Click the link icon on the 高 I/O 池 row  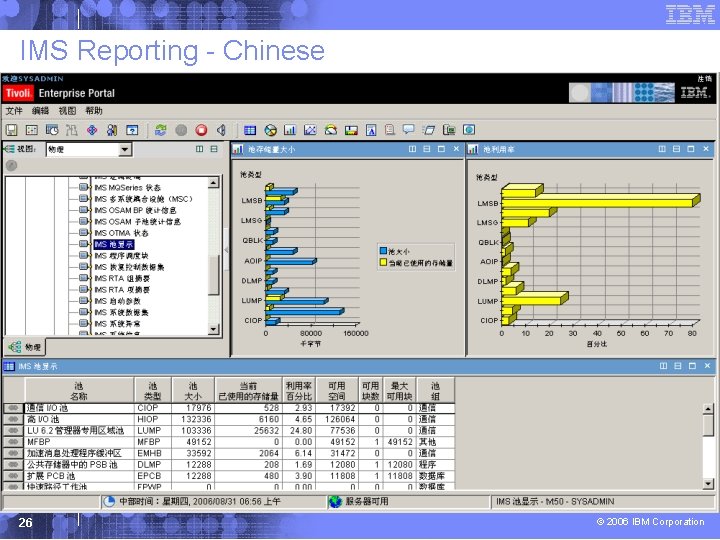point(13,419)
